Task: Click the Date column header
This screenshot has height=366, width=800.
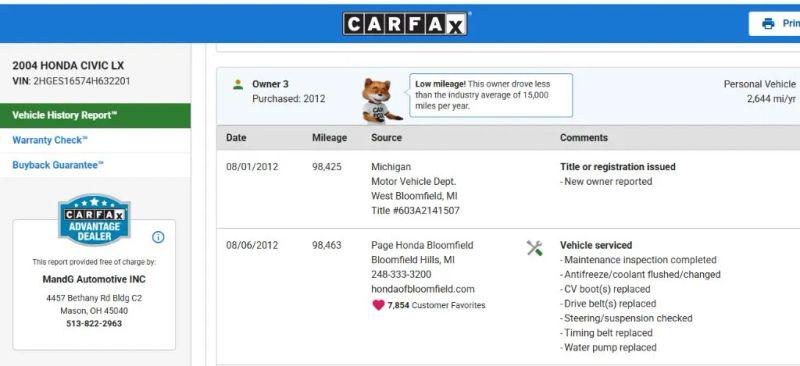Action: coord(236,137)
